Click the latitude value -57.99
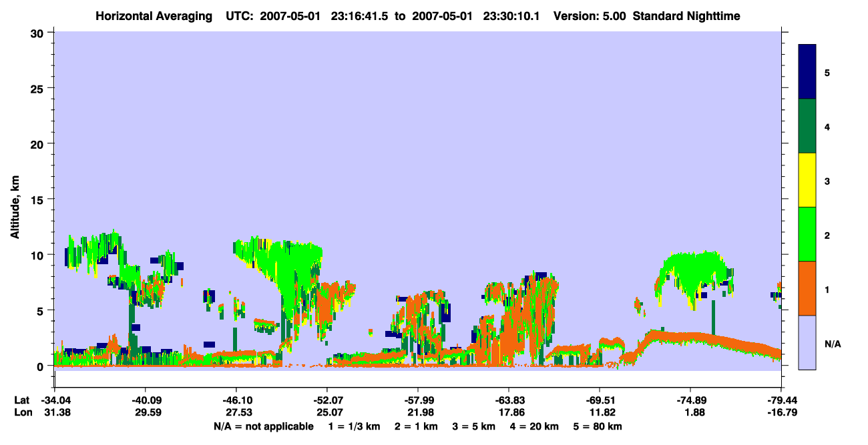Image resolution: width=868 pixels, height=445 pixels. (x=417, y=400)
